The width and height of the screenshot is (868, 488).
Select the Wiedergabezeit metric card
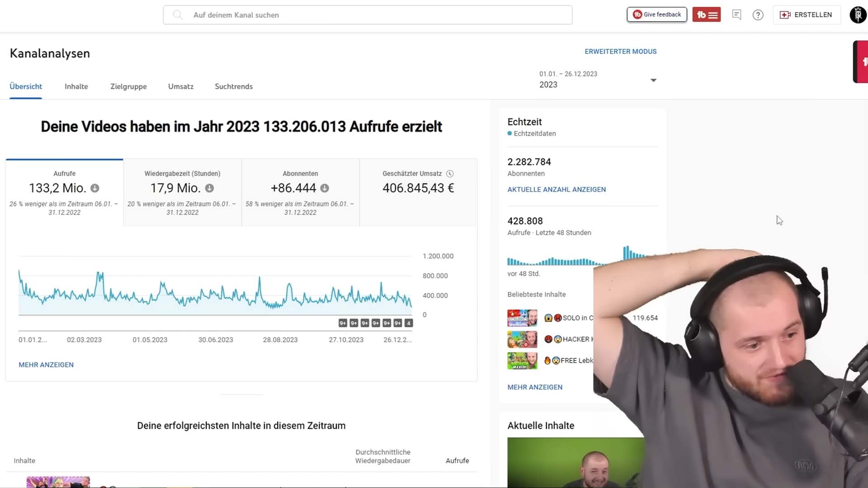click(x=182, y=192)
